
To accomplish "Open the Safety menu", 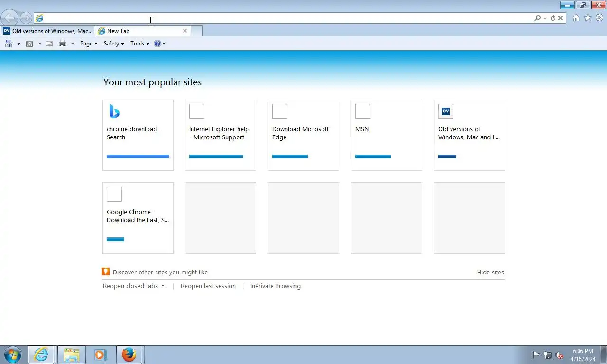I will click(x=114, y=44).
